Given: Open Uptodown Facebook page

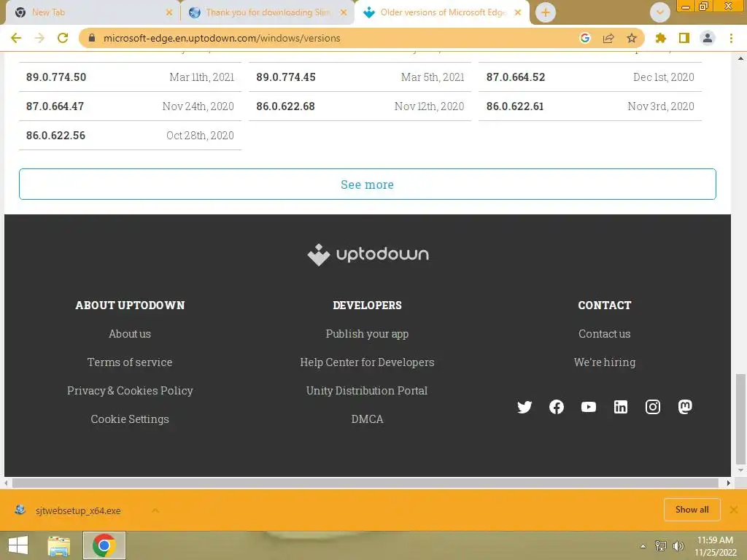Looking at the screenshot, I should (557, 407).
